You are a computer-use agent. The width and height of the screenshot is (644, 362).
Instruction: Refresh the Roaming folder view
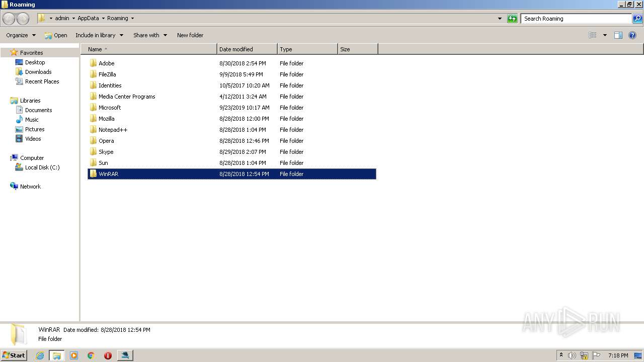tap(512, 19)
